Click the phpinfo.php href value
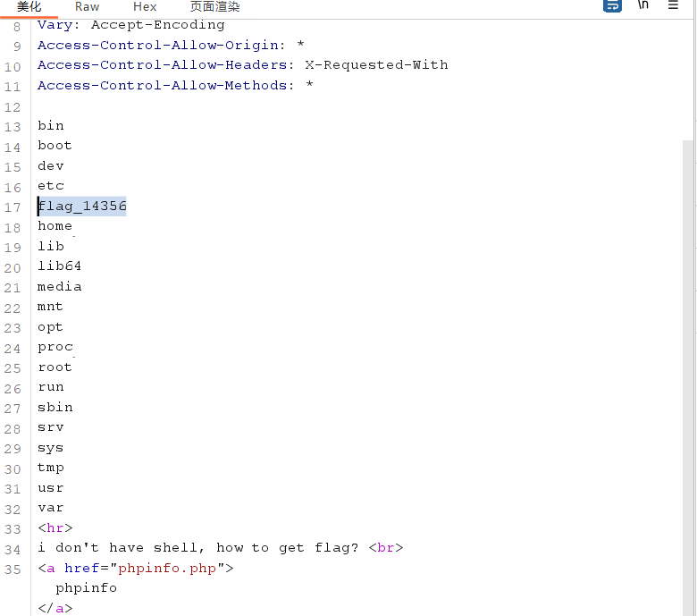 (166, 569)
